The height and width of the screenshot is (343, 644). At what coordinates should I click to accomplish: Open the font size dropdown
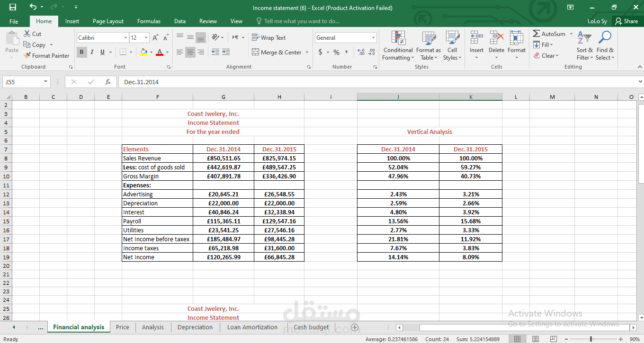coord(146,38)
